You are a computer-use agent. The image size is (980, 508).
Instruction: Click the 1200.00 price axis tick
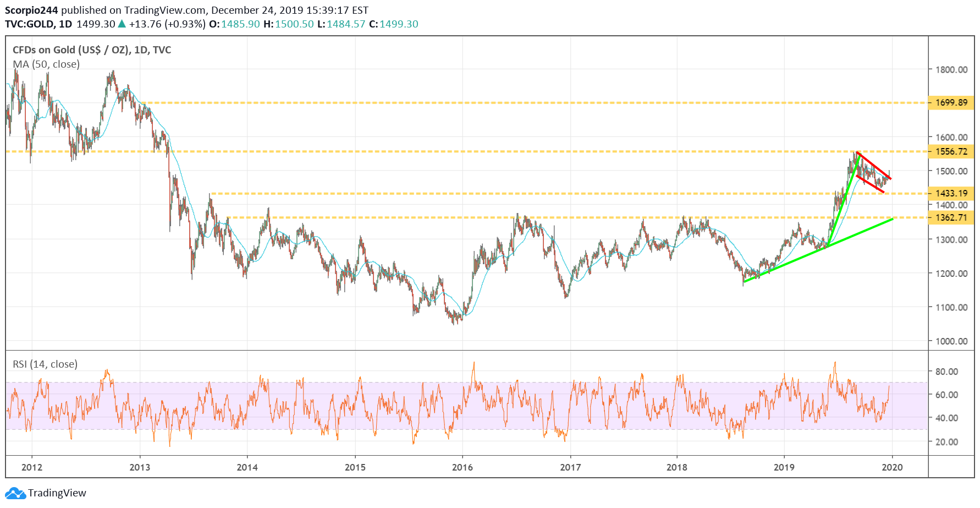click(951, 274)
